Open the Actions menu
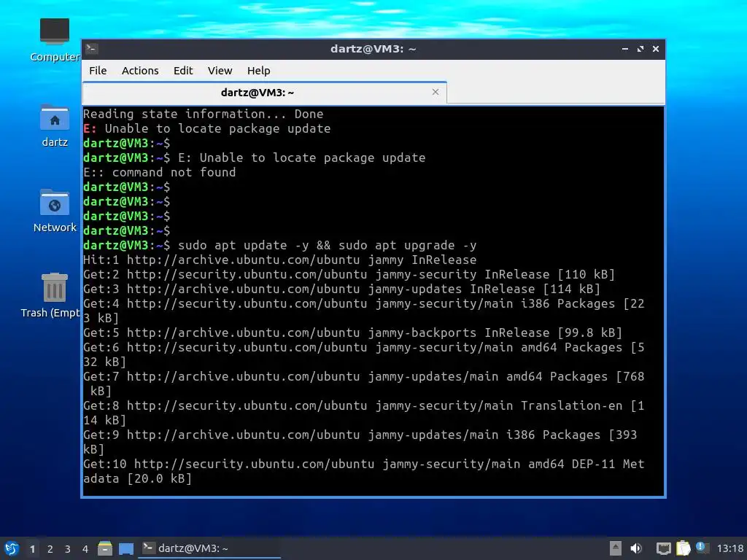747x560 pixels. click(x=140, y=71)
